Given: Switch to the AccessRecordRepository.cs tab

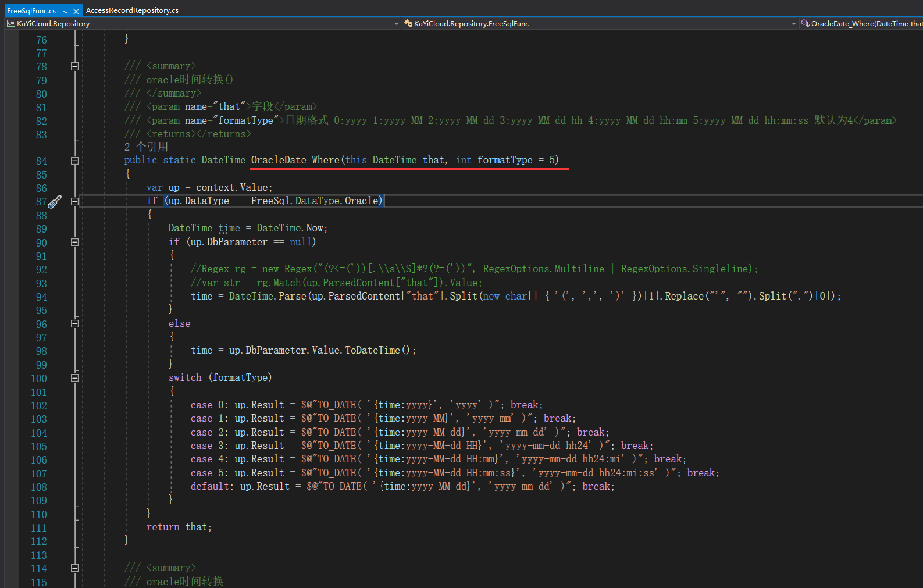Looking at the screenshot, I should (132, 10).
